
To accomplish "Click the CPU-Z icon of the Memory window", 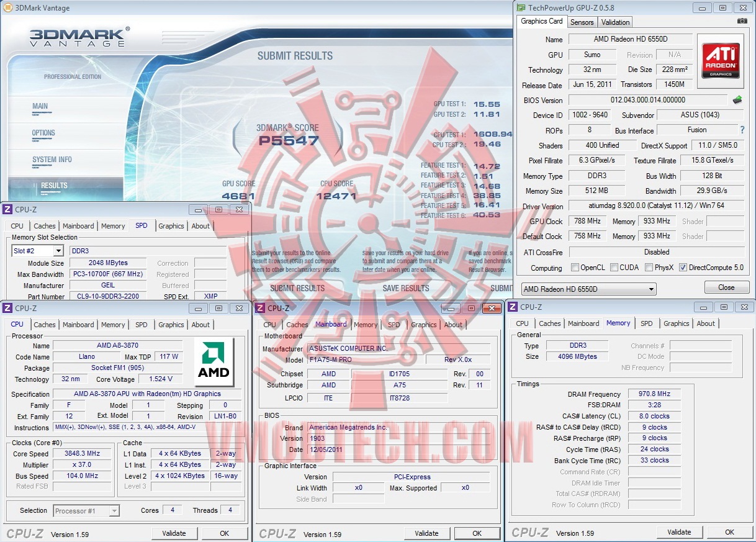I will click(512, 307).
